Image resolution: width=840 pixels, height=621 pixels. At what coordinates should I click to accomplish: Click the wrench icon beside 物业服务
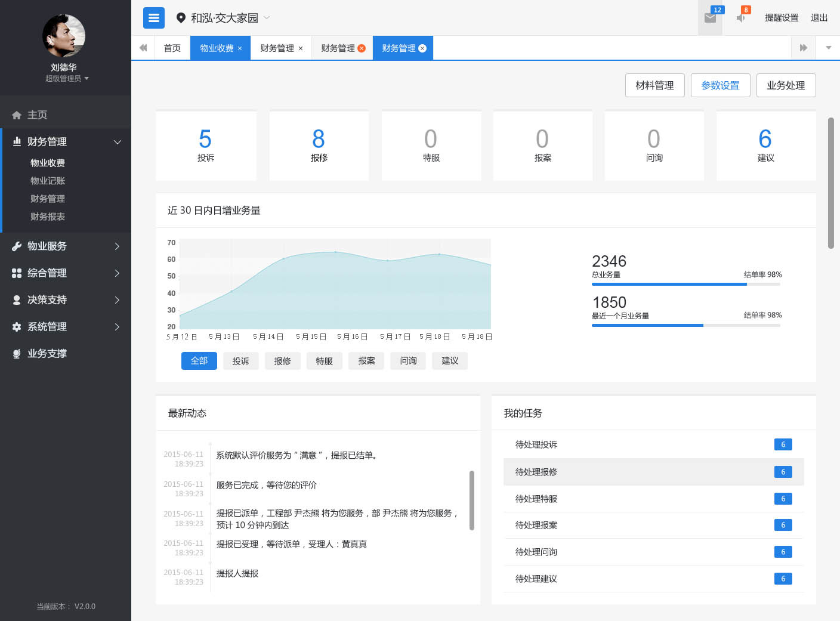pyautogui.click(x=17, y=246)
